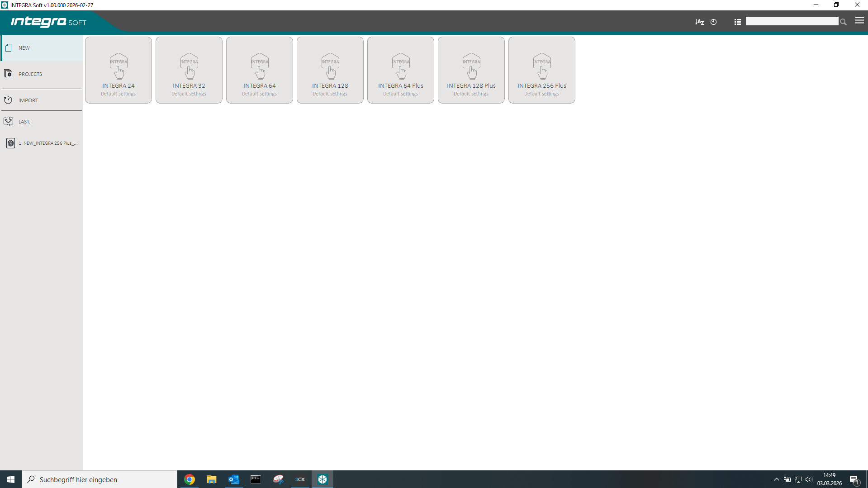This screenshot has height=488, width=868.
Task: Click the integra SOFT logo
Action: click(48, 22)
